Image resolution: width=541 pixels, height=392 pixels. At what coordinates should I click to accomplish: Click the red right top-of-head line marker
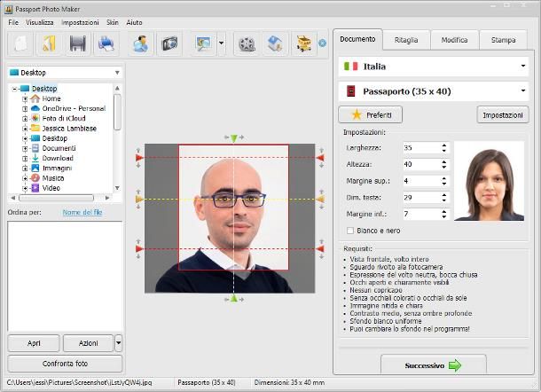click(x=320, y=158)
